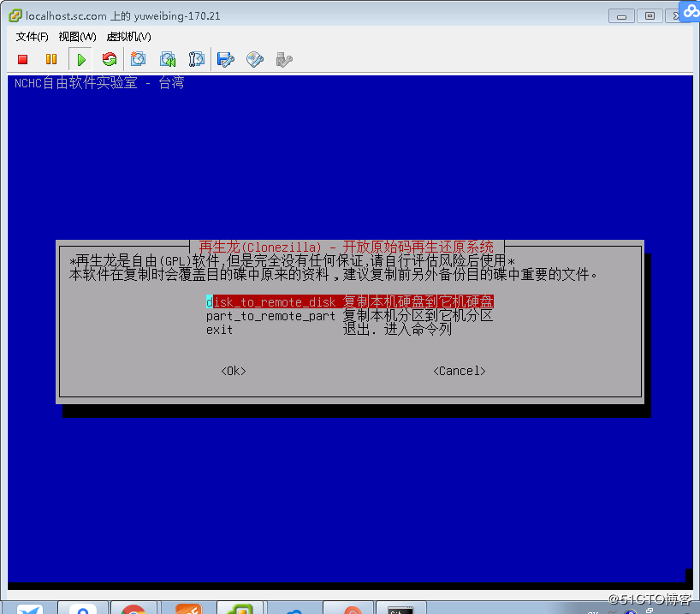Power off the VM with the red stop icon
Viewport: 700px width, 614px height.
(x=23, y=59)
